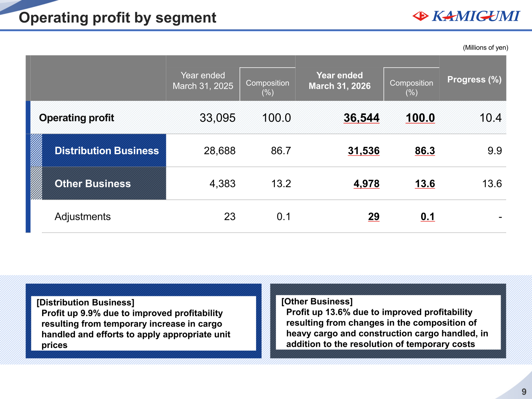Select the value 4,383

[222, 184]
